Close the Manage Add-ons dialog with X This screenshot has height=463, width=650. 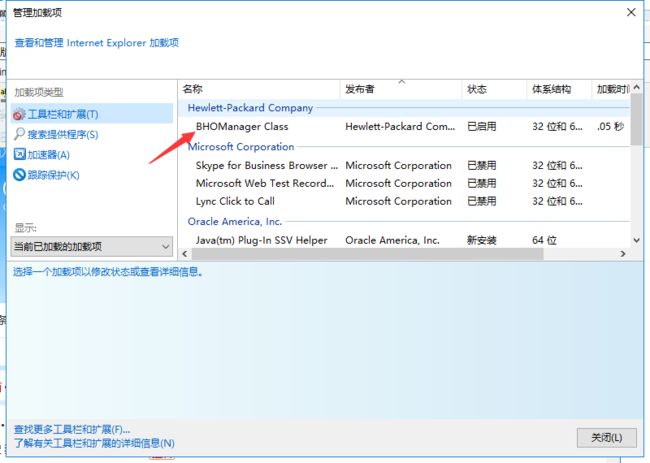click(631, 12)
